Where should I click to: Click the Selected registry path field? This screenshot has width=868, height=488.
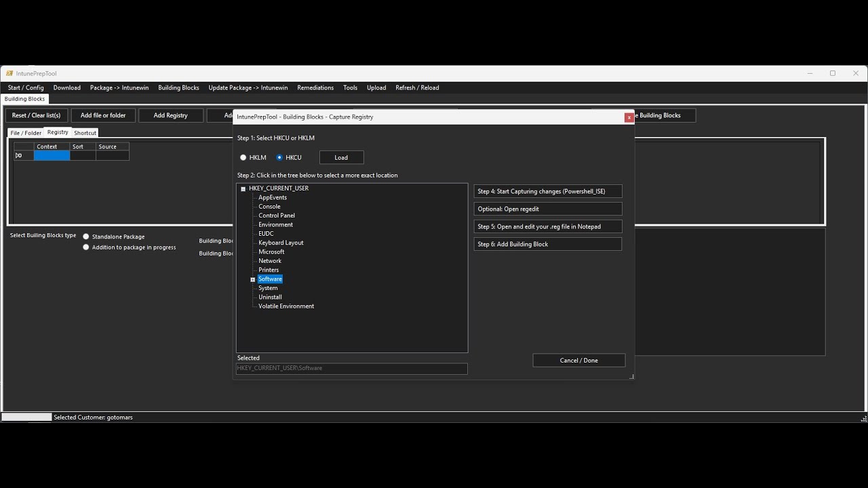(351, 368)
